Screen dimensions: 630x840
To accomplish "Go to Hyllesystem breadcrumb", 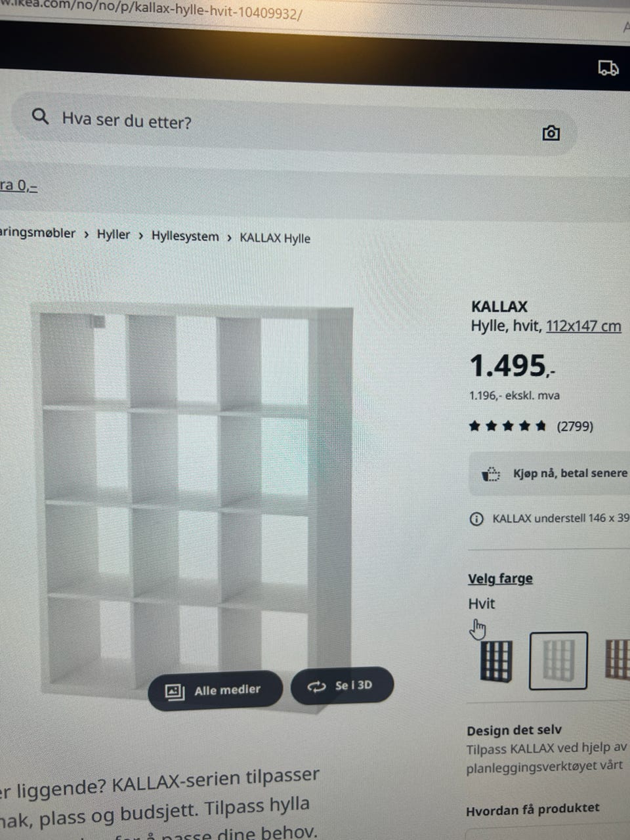I will click(185, 236).
